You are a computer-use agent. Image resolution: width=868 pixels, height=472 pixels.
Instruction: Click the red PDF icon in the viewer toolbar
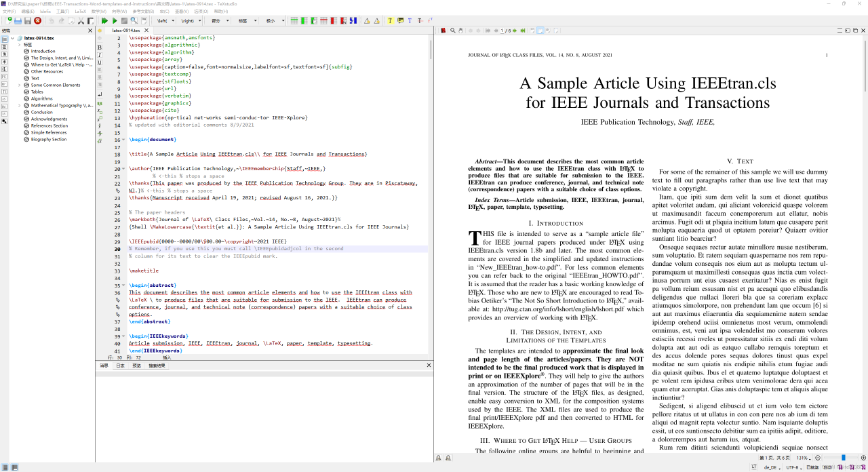click(443, 31)
